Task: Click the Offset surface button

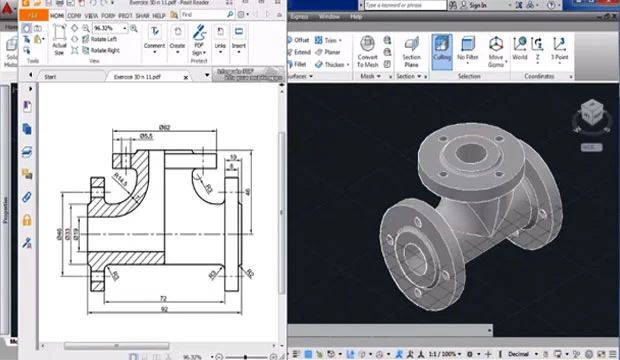Action: click(x=299, y=40)
